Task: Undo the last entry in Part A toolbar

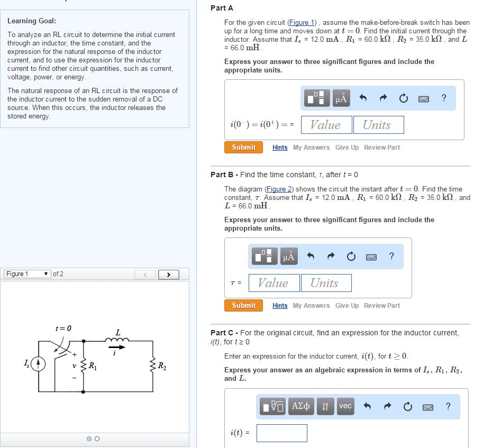Action: point(362,97)
